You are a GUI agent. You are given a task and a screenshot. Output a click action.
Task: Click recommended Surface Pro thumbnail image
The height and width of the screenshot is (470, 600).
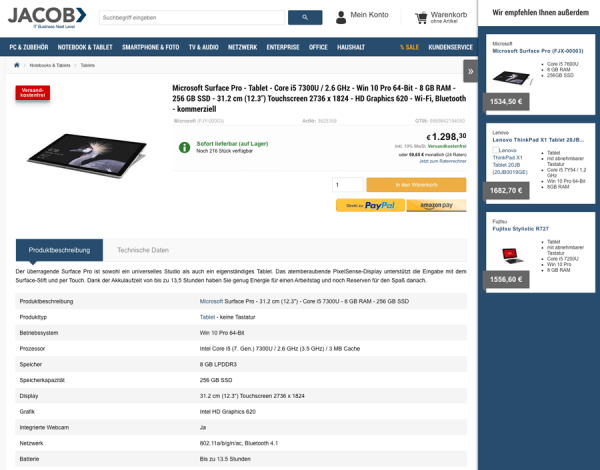pos(512,78)
